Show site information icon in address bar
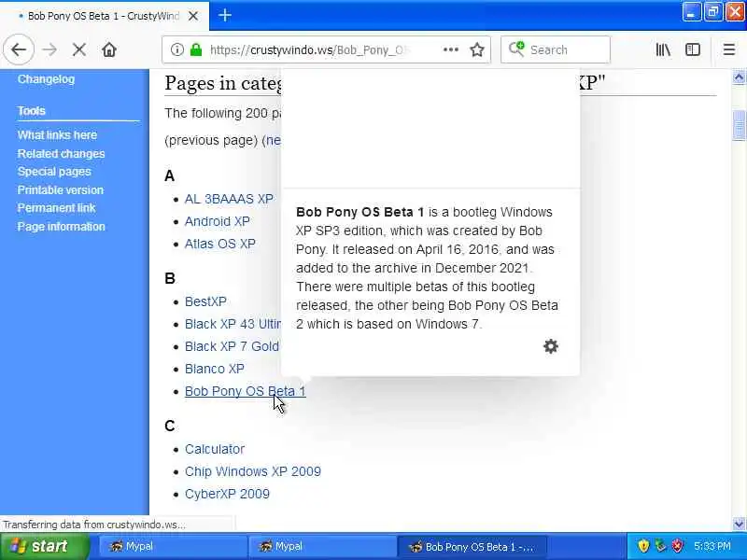 [177, 49]
